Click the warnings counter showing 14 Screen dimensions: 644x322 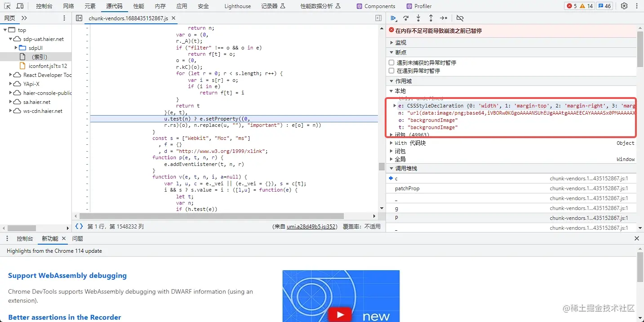pyautogui.click(x=586, y=6)
